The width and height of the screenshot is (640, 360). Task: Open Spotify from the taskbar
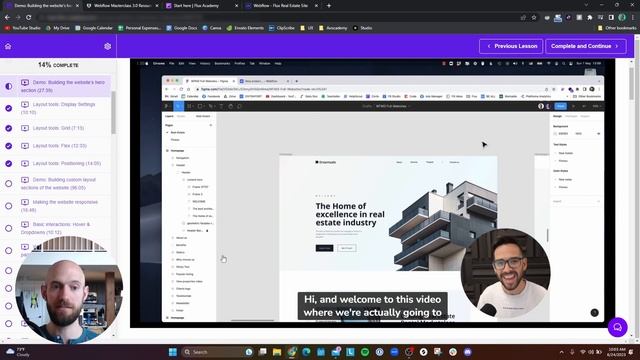365,352
